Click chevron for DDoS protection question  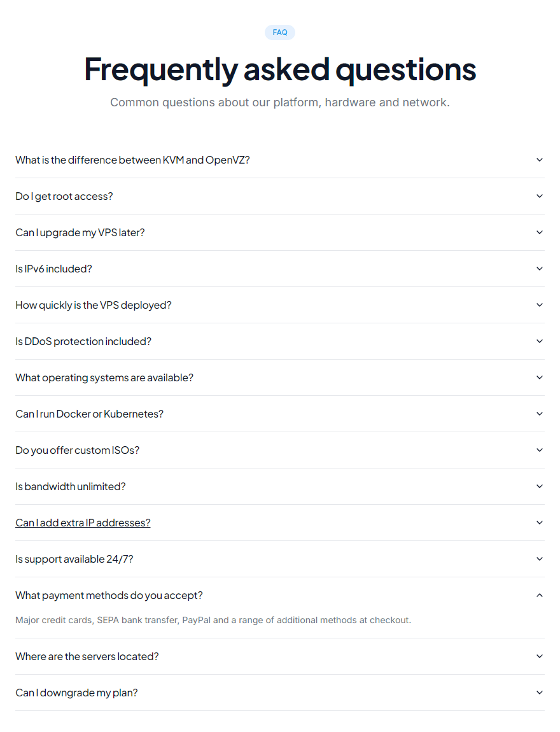(540, 341)
